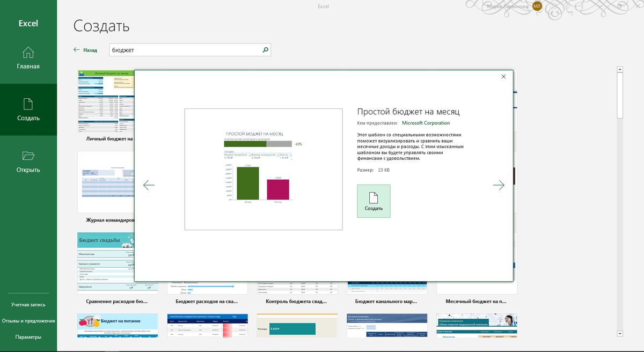The height and width of the screenshot is (352, 644).
Task: Select the medical company overview template thumbnail
Action: point(477,325)
